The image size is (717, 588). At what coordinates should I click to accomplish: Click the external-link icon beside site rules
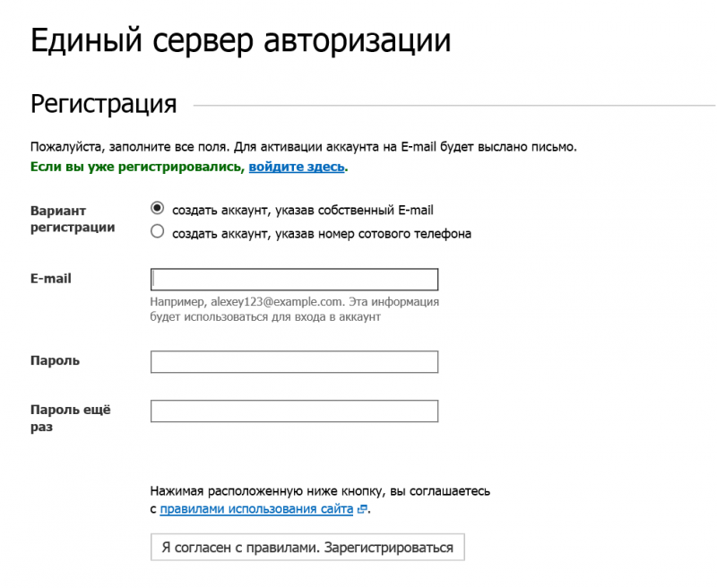click(362, 510)
